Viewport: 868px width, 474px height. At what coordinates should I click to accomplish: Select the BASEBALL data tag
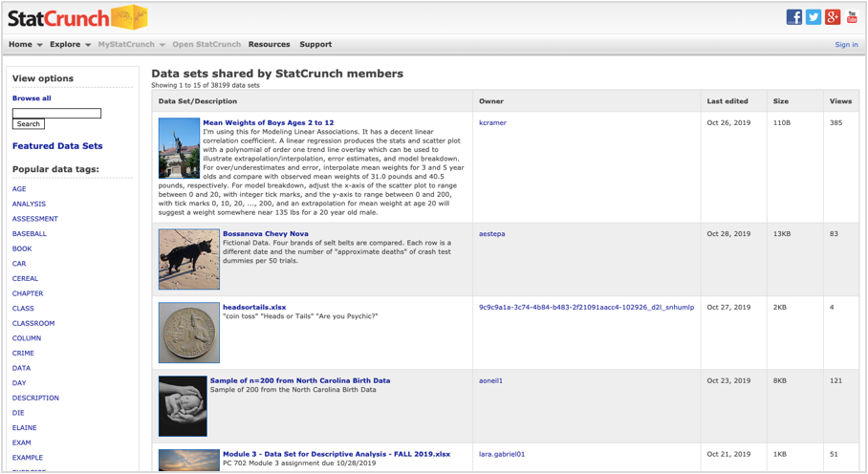(x=30, y=234)
